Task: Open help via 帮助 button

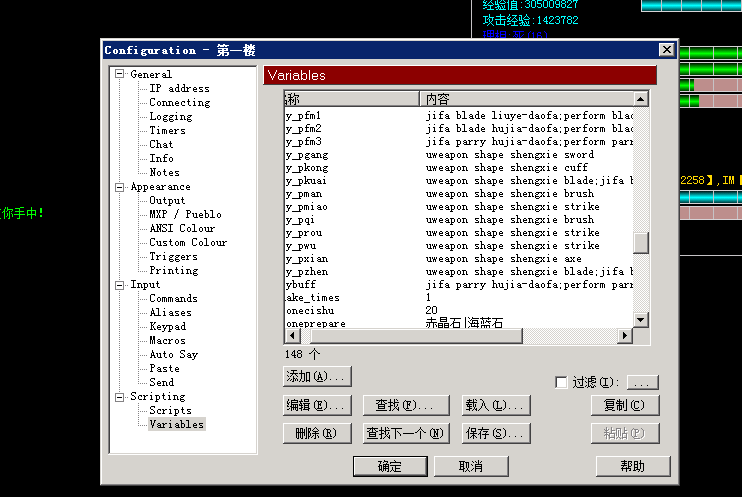Action: click(633, 466)
